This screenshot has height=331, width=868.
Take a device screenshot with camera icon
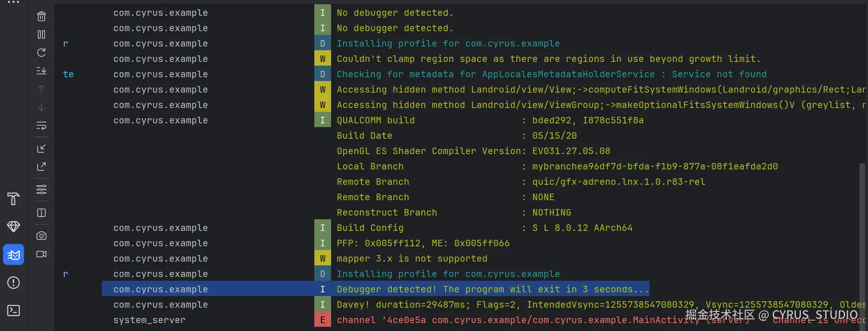[41, 236]
